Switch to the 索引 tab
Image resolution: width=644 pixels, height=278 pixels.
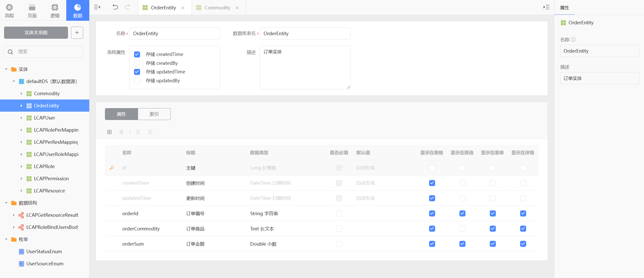click(x=154, y=114)
